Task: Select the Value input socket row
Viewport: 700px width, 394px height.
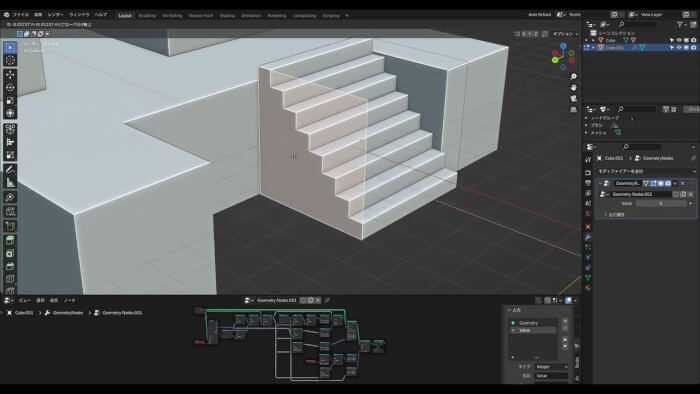Action: coord(533,330)
